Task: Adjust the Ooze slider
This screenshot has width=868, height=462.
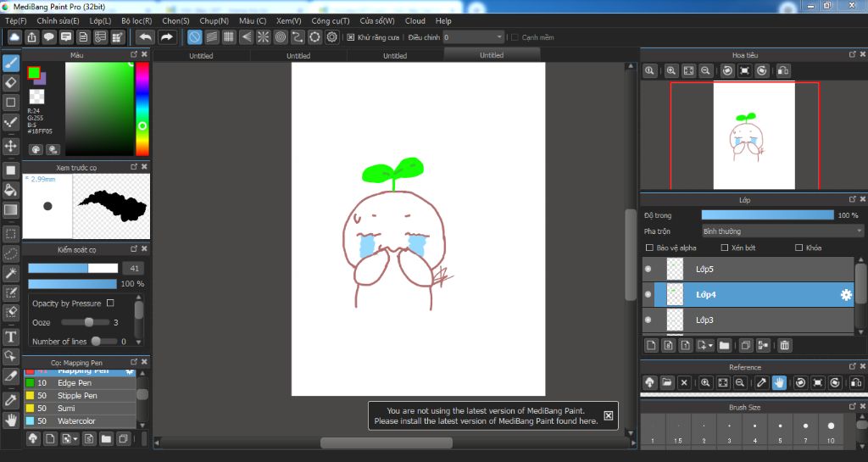Action: (86, 323)
